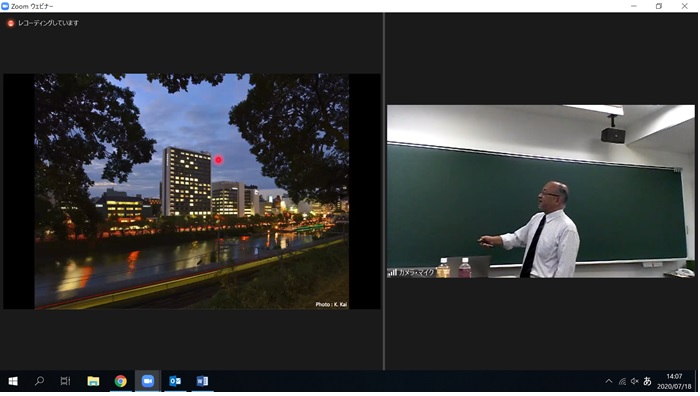Click the Zoom app taskbar icon
The image size is (700, 396).
pos(148,381)
